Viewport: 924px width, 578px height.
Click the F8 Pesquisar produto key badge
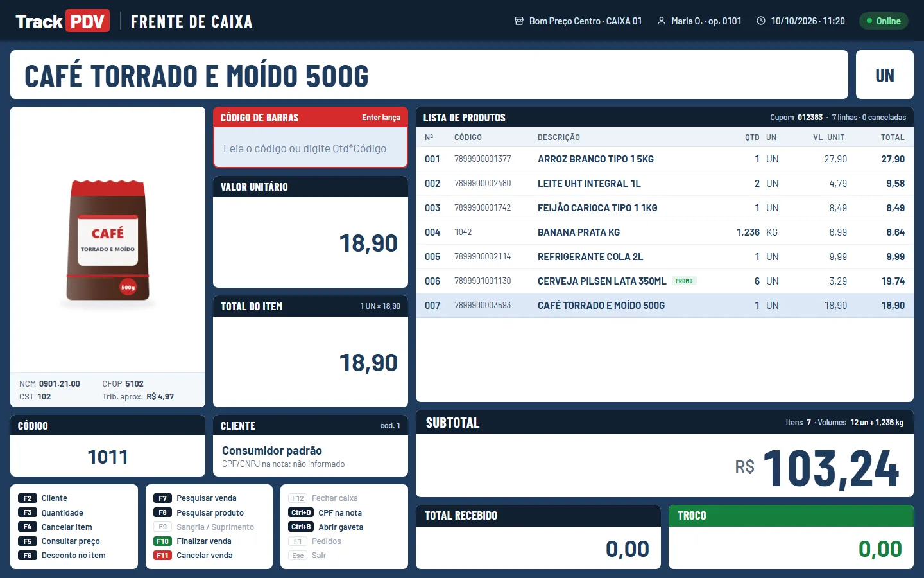[x=162, y=512]
